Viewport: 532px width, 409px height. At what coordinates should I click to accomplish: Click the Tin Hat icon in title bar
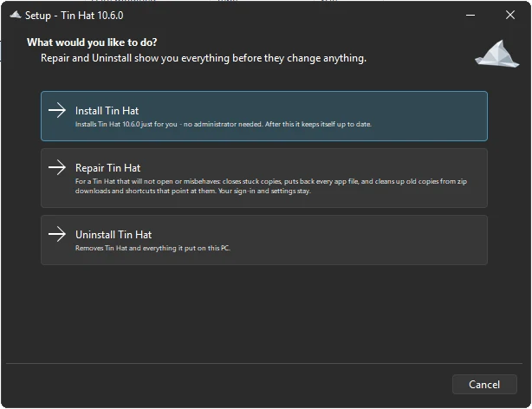[16, 15]
